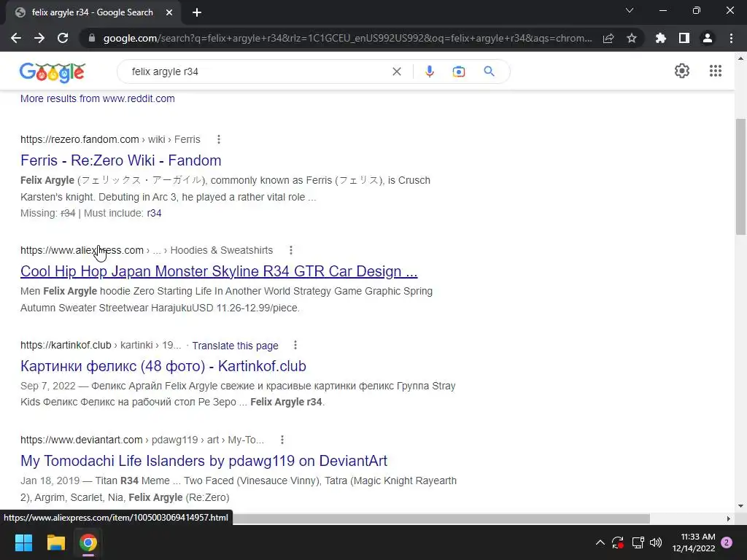Open Chrome profile avatar menu

coord(708,38)
